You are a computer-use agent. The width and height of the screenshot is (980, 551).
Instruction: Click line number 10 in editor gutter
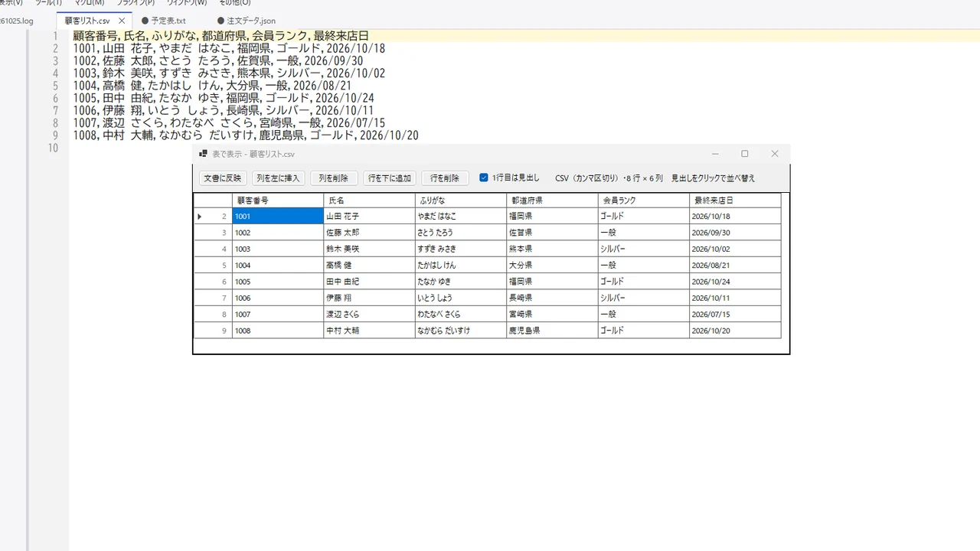53,148
